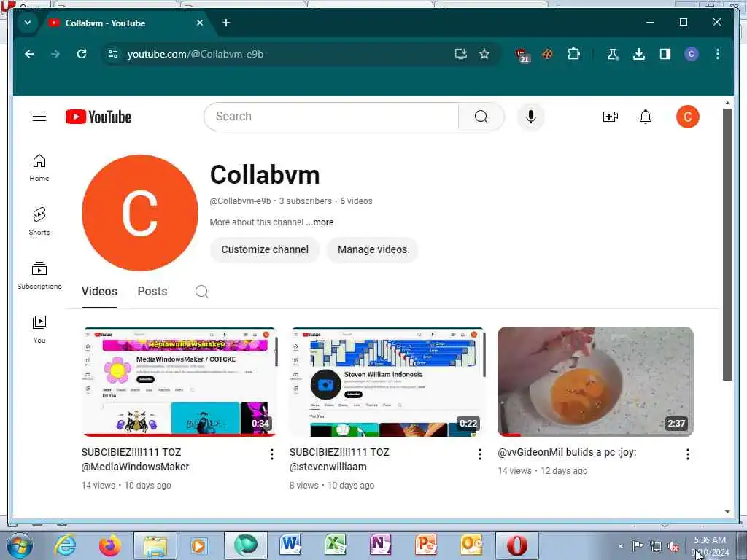Click the channel search magnifier icon

click(x=201, y=292)
